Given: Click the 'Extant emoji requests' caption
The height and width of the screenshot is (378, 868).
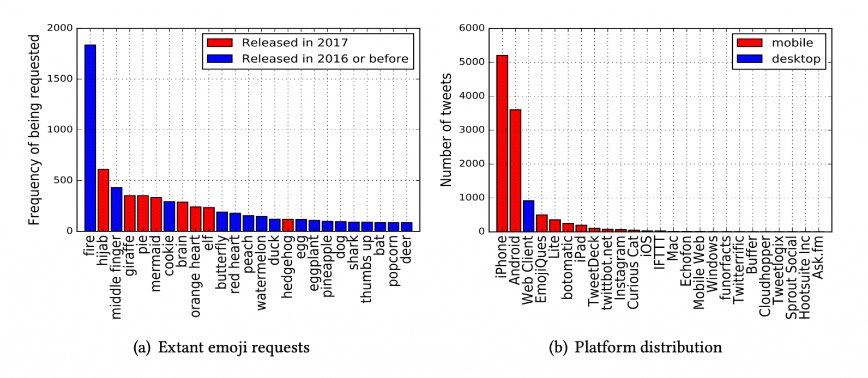Looking at the screenshot, I should (x=221, y=347).
